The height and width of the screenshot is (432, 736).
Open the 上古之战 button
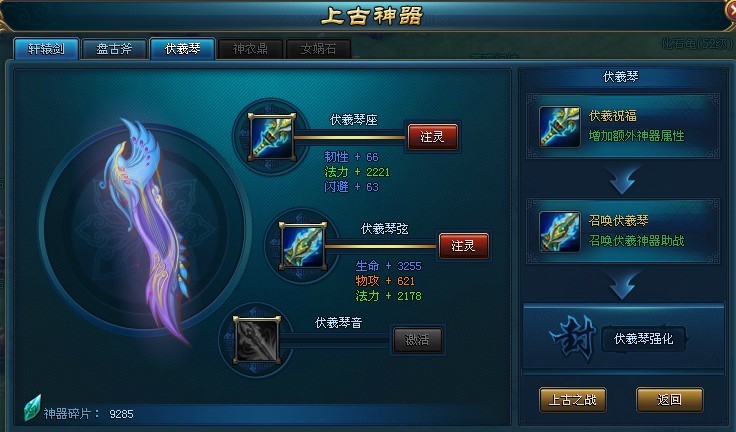click(573, 400)
